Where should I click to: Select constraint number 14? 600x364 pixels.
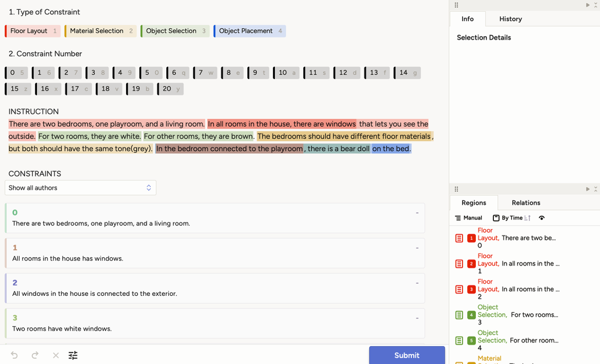(x=407, y=73)
